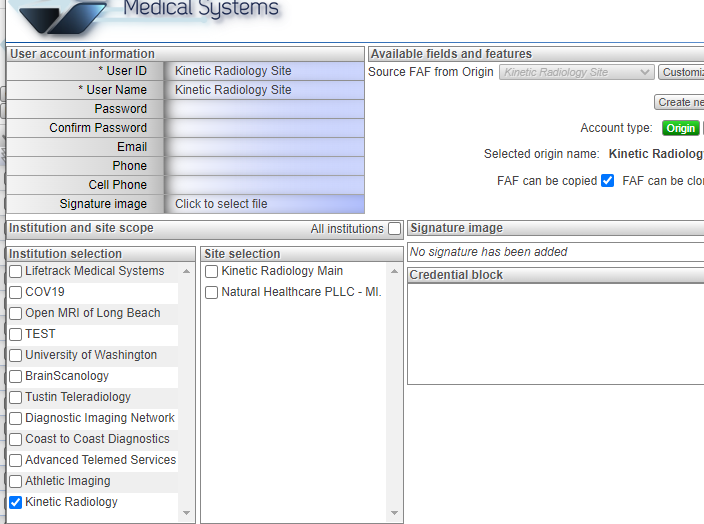
Task: Click into the Phone field
Action: [x=264, y=166]
